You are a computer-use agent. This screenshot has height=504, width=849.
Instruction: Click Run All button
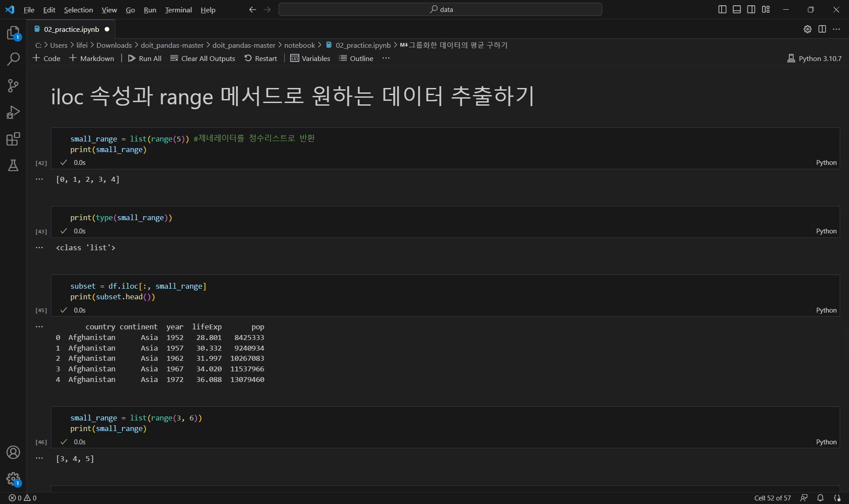(145, 58)
